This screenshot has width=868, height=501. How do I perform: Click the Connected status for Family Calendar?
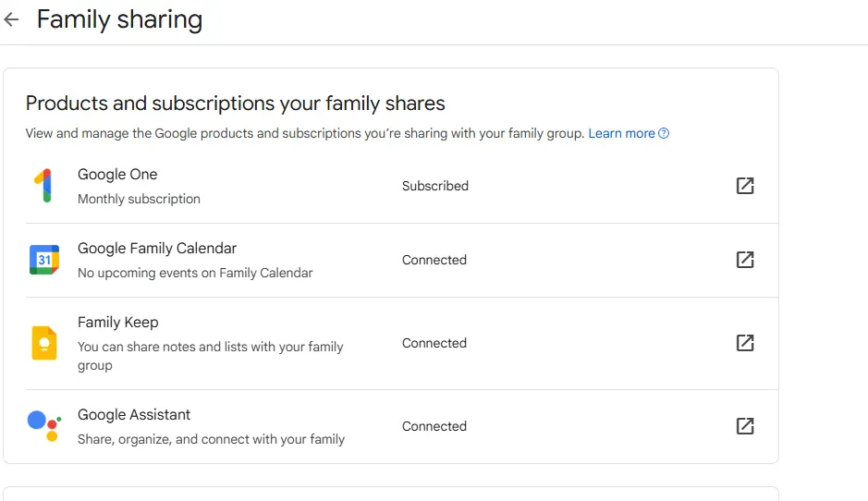(x=434, y=260)
